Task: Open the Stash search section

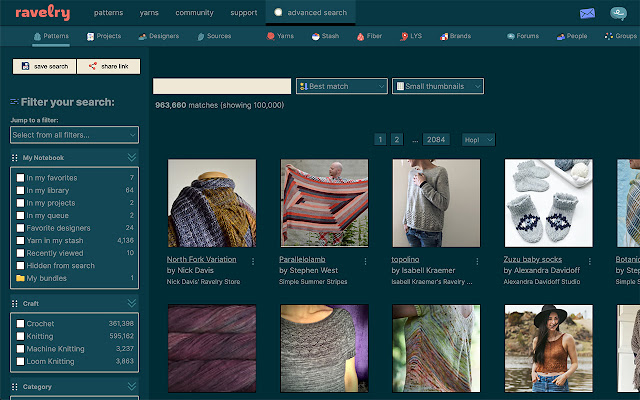Action: click(329, 36)
